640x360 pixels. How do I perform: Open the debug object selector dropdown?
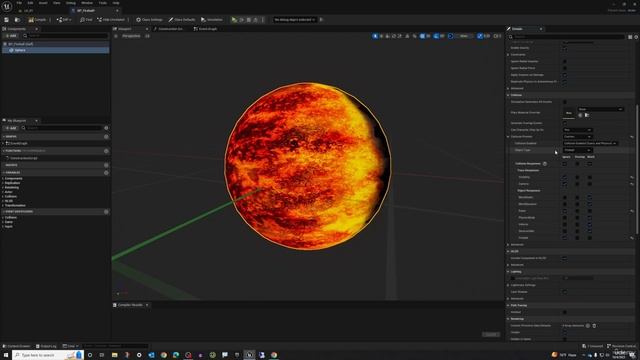(x=294, y=20)
